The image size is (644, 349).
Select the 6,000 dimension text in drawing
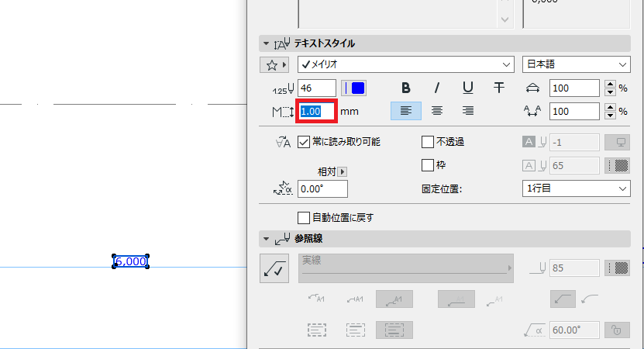[x=131, y=261]
